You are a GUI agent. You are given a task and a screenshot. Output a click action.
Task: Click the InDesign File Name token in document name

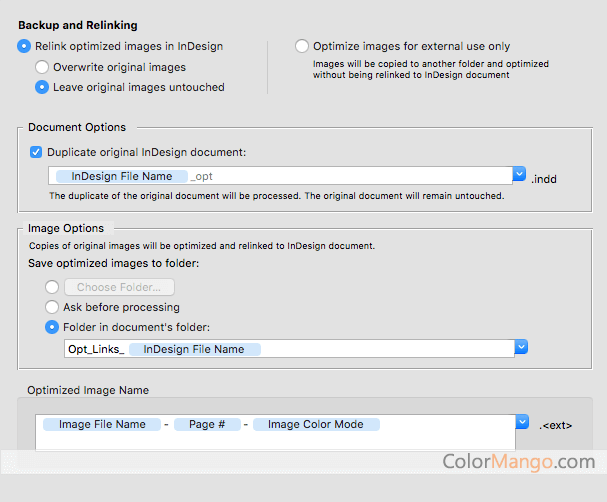[121, 176]
